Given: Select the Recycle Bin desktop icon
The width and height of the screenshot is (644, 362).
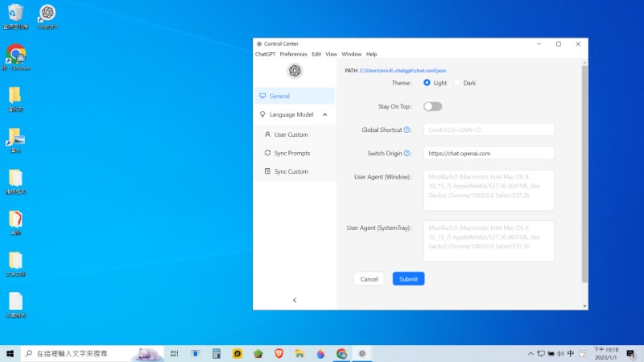Looking at the screenshot, I should point(15,16).
